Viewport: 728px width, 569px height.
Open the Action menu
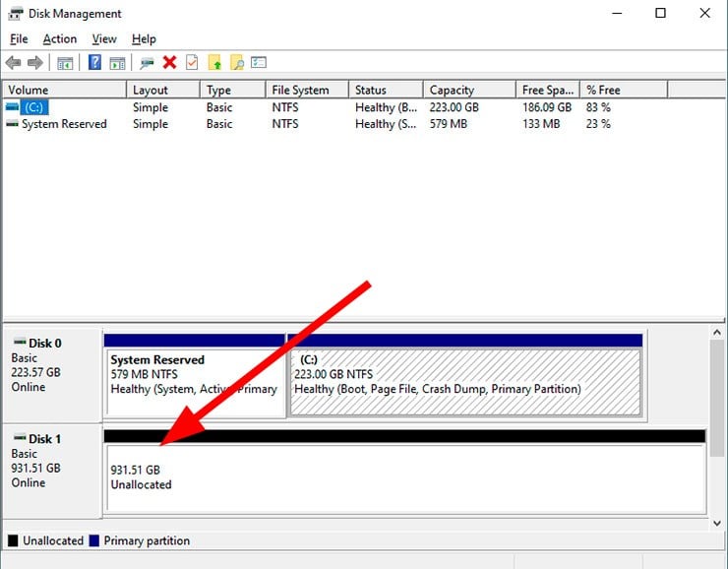tap(60, 39)
